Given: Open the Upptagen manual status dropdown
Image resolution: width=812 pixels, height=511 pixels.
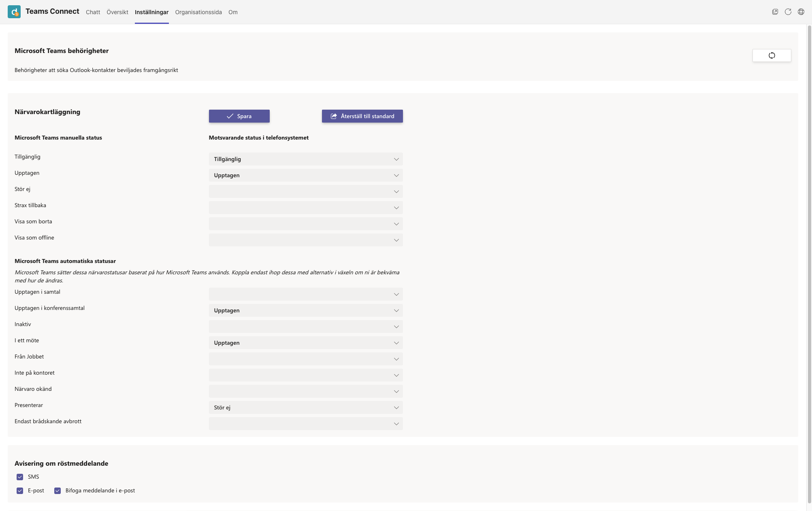Looking at the screenshot, I should (306, 175).
